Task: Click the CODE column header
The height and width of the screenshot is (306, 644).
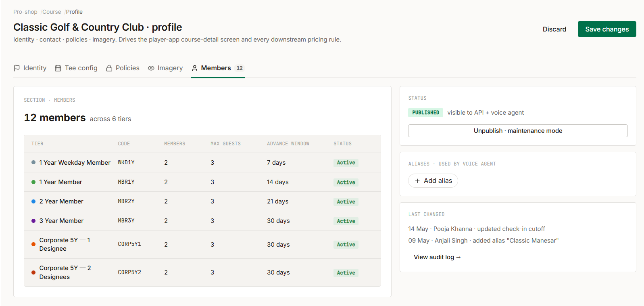Action: (124, 144)
